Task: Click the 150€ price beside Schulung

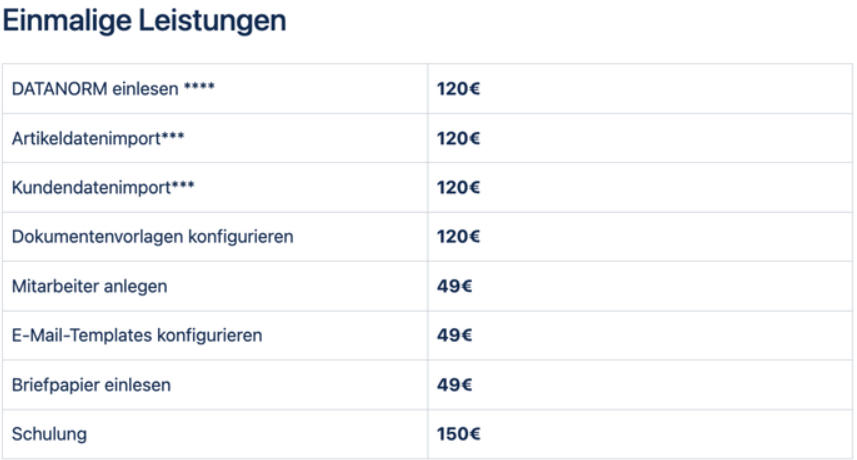Action: pyautogui.click(x=458, y=434)
